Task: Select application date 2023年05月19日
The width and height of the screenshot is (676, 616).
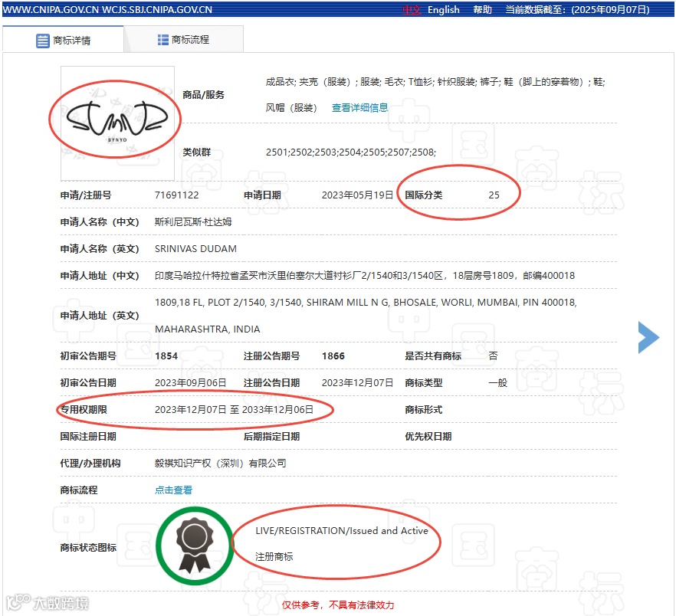Action: (357, 195)
